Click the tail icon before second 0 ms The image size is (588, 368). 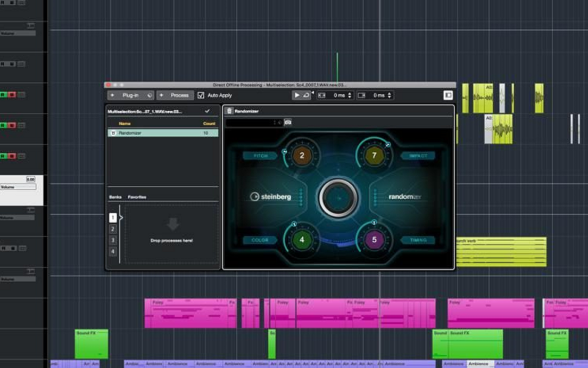tap(361, 95)
